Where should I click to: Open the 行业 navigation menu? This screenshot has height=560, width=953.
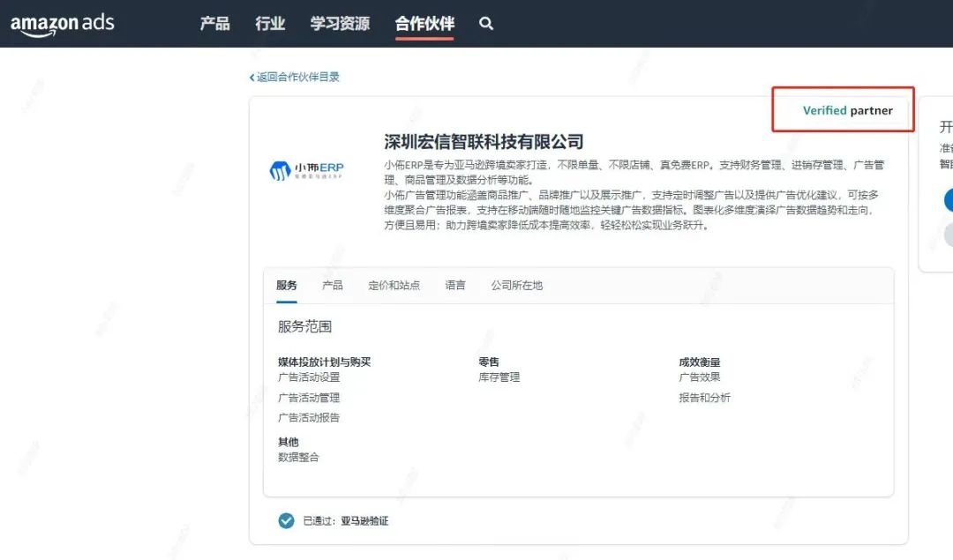tap(270, 24)
